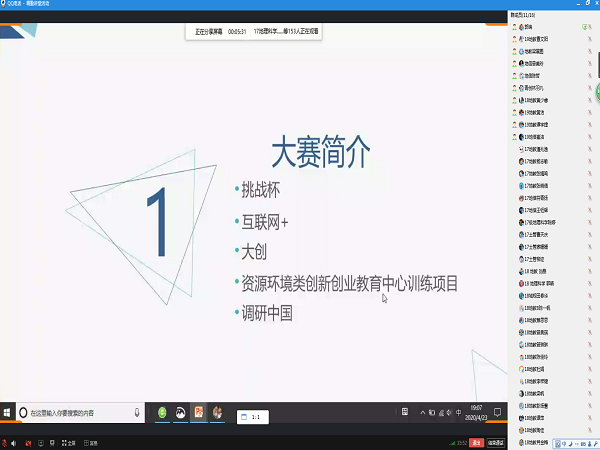Click the tray icon left of hidden-icons arrow

point(405,412)
